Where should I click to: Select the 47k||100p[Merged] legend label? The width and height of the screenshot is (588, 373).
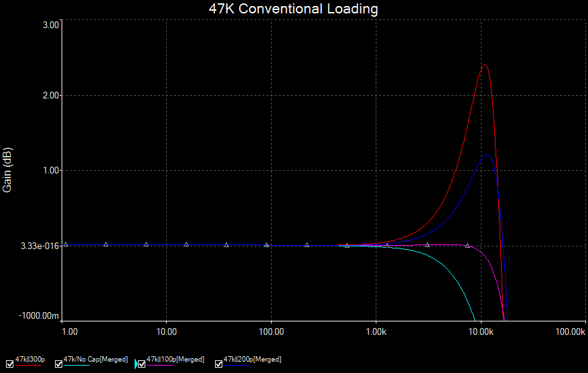(175, 359)
